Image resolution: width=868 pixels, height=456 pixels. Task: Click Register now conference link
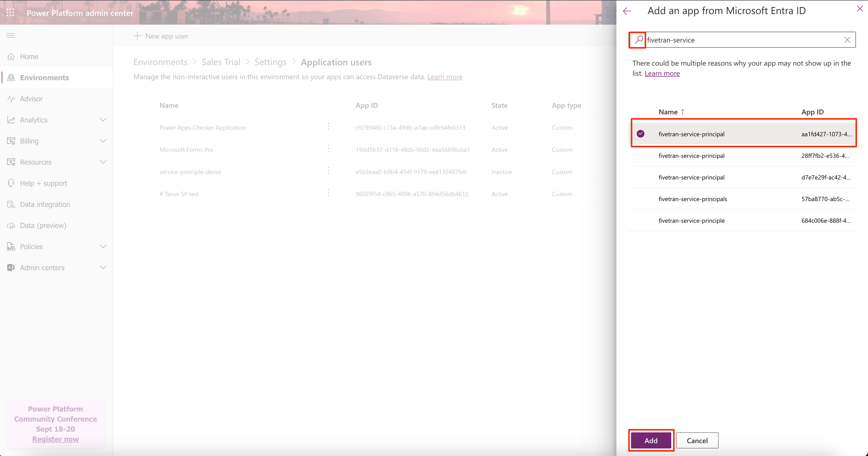56,439
